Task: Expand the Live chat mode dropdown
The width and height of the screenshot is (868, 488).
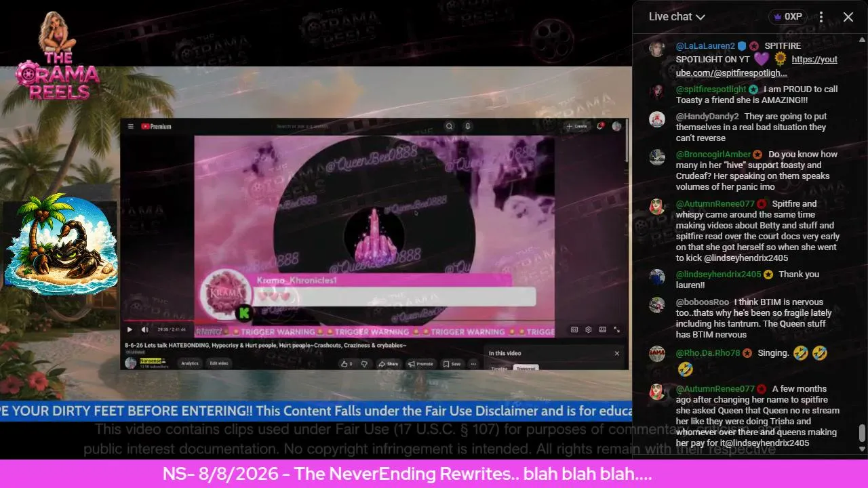Action: (677, 17)
